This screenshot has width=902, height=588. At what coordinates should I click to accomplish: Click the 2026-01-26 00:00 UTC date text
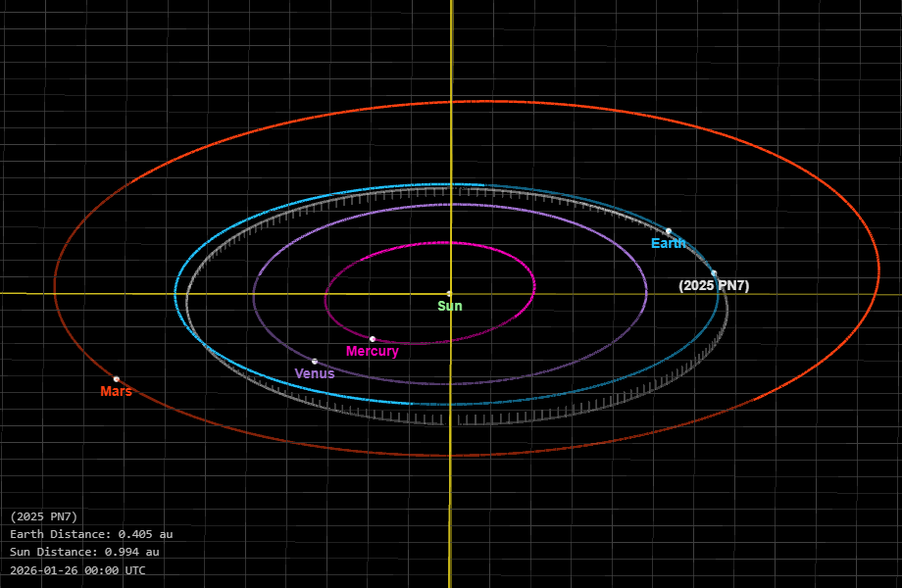tap(77, 569)
